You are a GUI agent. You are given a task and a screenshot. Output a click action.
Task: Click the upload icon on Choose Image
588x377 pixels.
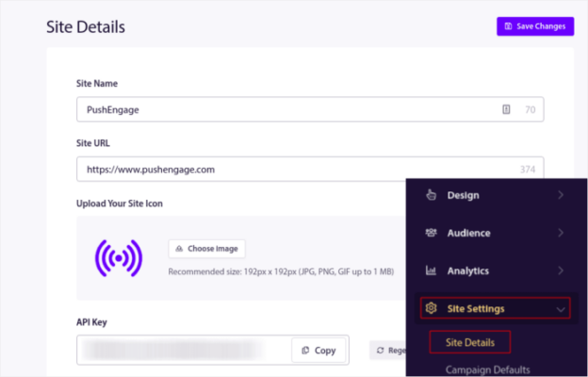pyautogui.click(x=179, y=249)
